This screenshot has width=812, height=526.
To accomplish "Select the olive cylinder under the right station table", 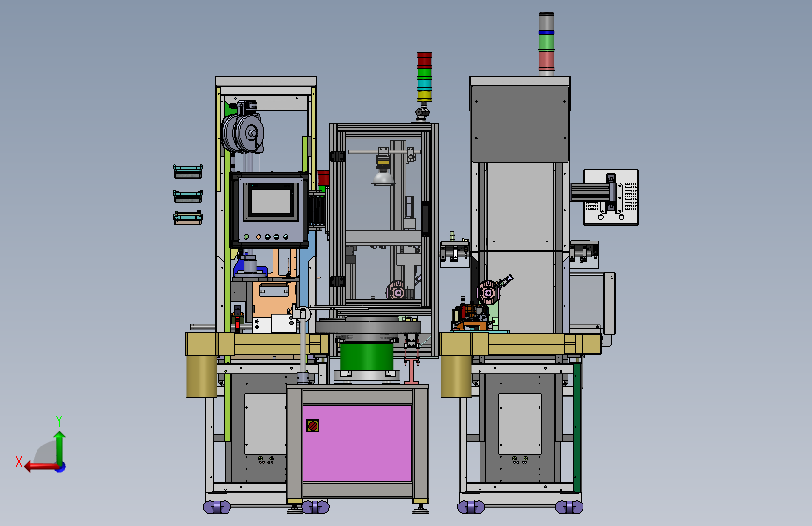I will pos(456,375).
